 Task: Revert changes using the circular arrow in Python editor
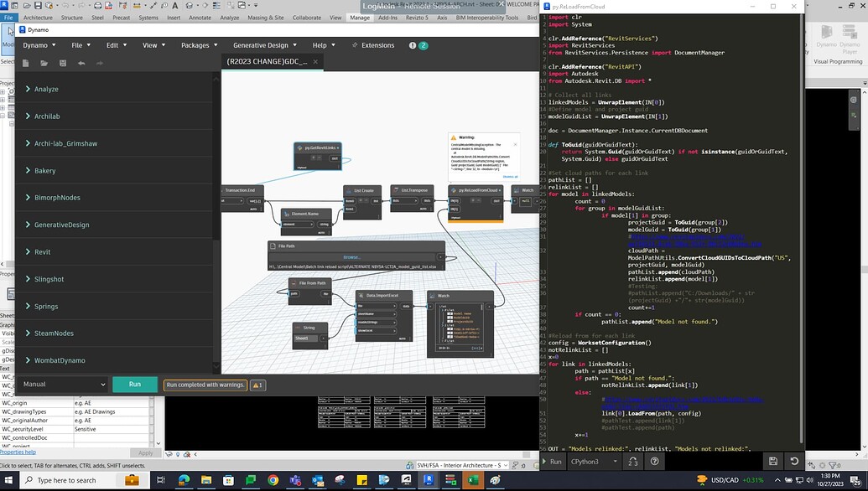(x=794, y=461)
